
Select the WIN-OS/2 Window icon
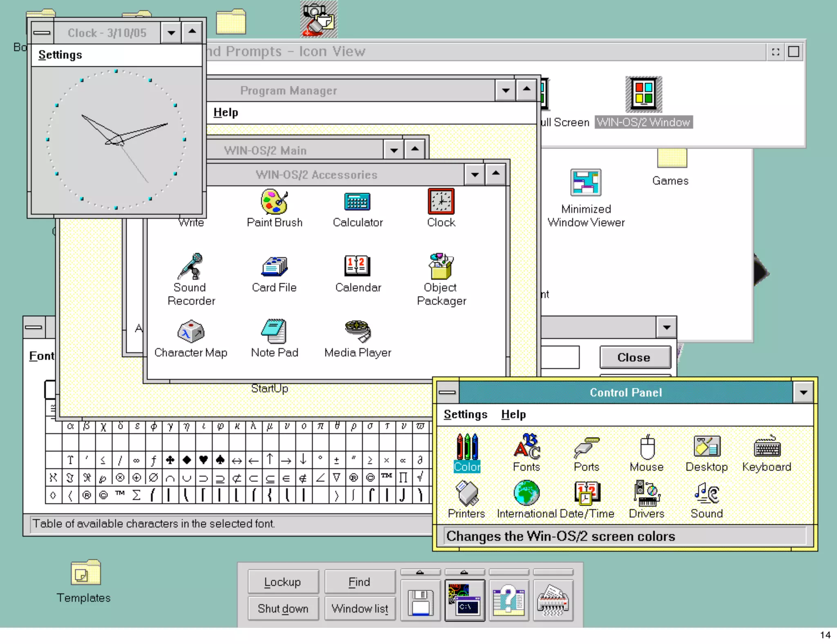(x=643, y=94)
